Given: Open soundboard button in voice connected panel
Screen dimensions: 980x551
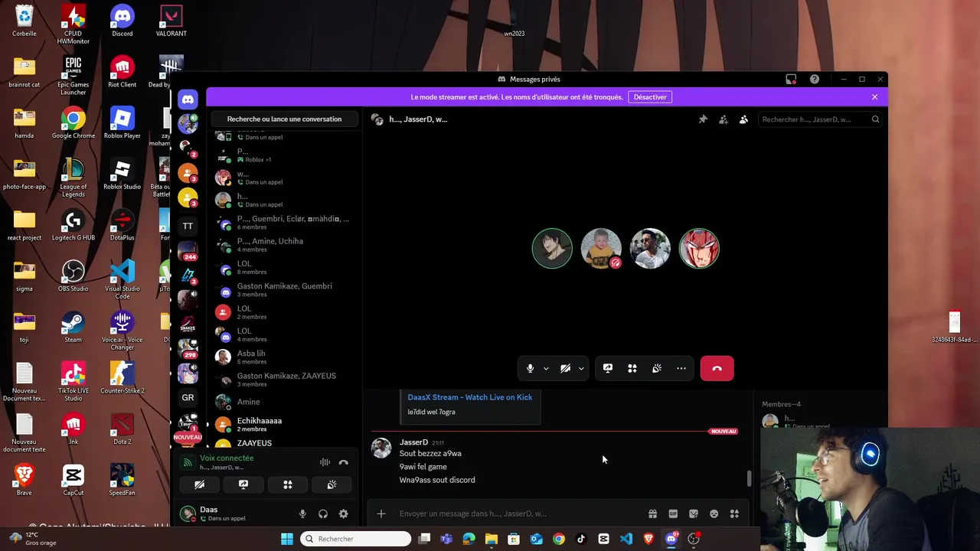Looking at the screenshot, I should click(332, 484).
